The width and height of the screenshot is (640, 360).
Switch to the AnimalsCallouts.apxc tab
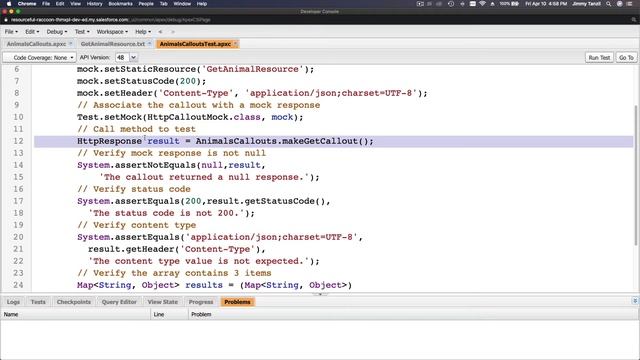tap(36, 44)
